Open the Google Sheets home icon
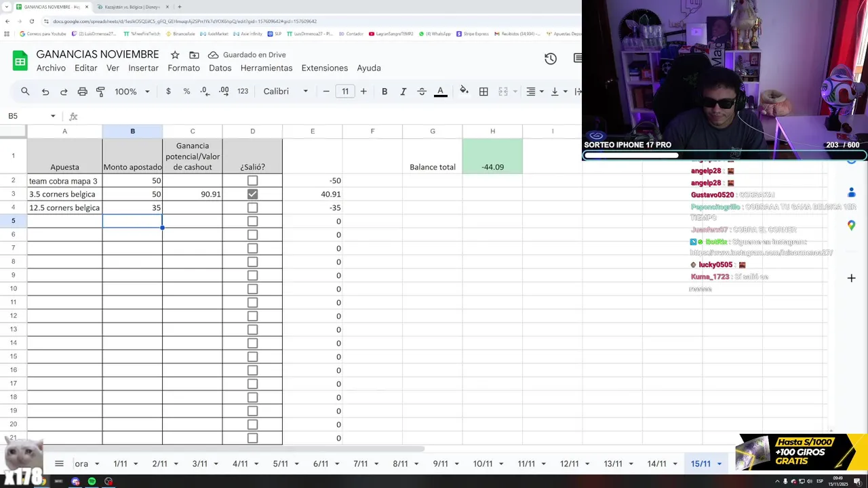Image resolution: width=868 pixels, height=488 pixels. click(20, 61)
